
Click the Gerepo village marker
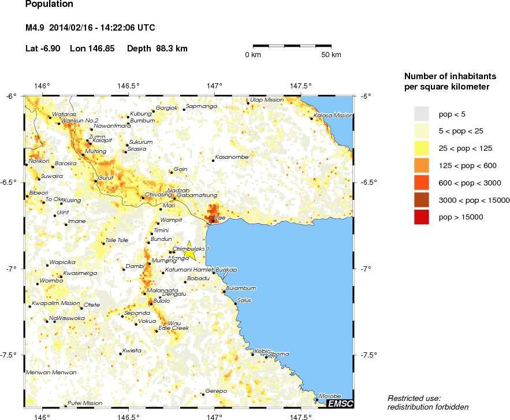203,395
